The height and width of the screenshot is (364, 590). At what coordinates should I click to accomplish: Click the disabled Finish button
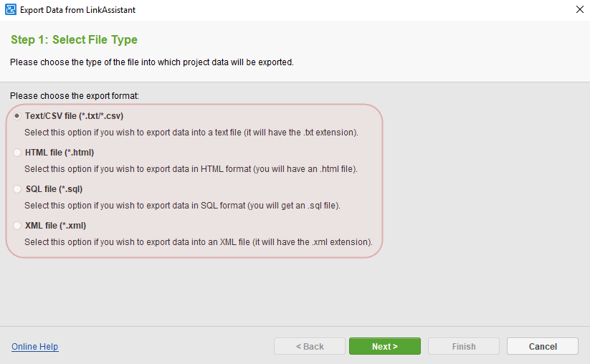pyautogui.click(x=464, y=347)
